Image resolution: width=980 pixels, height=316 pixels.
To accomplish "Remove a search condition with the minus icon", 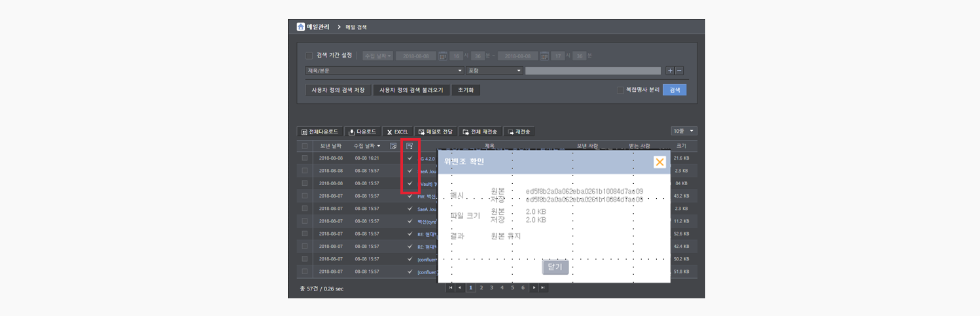I will [679, 71].
